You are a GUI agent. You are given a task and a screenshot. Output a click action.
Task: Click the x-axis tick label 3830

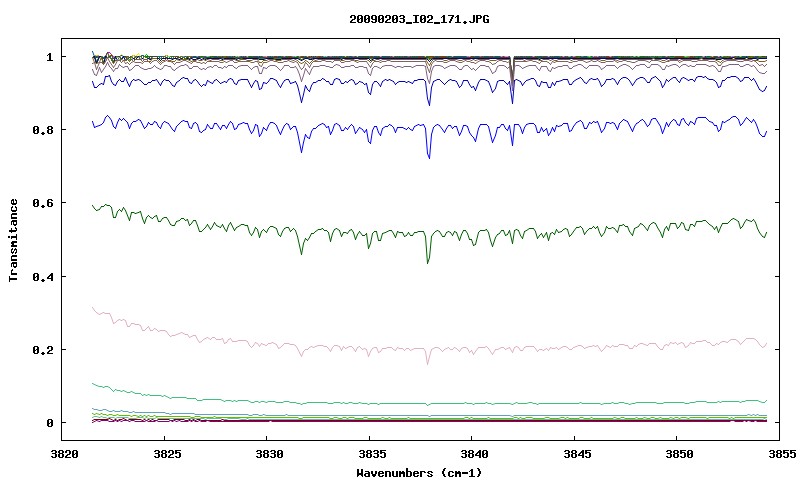pos(269,454)
